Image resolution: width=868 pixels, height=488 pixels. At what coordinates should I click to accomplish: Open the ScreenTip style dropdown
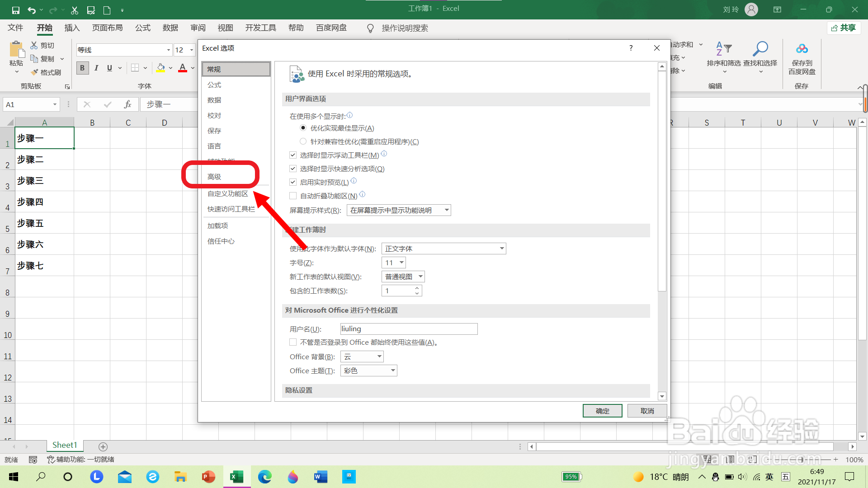446,210
